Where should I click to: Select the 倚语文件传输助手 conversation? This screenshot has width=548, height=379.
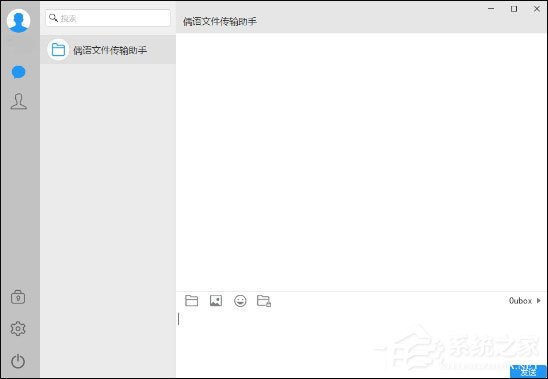click(108, 50)
